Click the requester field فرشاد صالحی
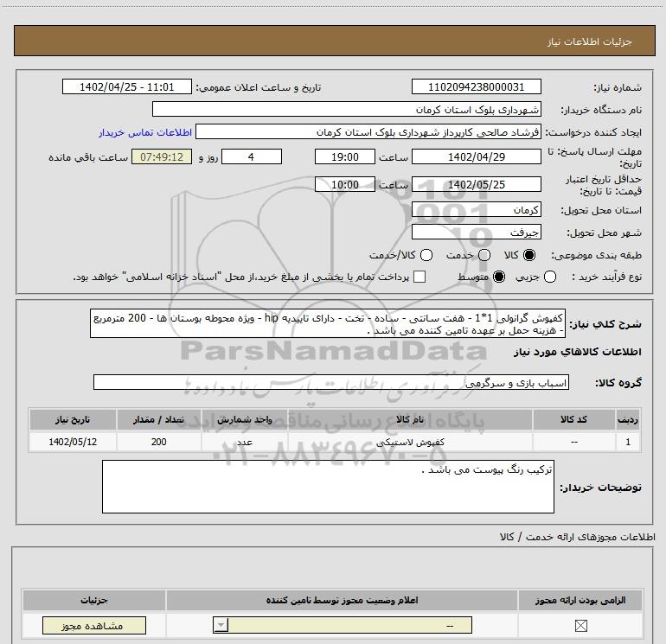This screenshot has height=644, width=666. click(x=368, y=131)
